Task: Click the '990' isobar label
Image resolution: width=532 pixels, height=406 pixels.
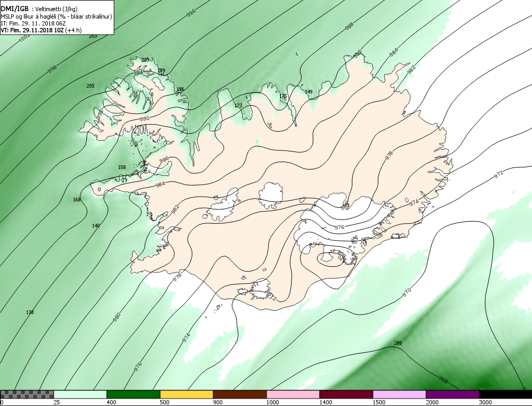Action: [145, 119]
